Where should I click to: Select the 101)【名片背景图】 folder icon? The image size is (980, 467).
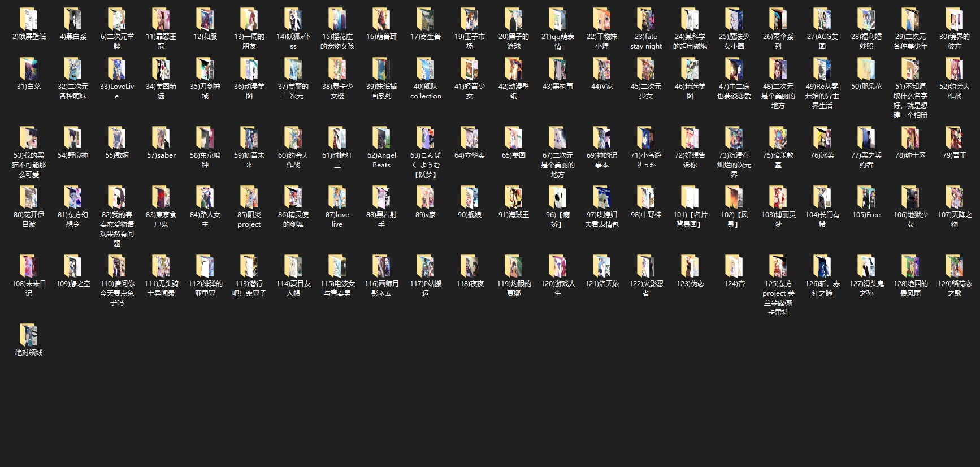690,197
